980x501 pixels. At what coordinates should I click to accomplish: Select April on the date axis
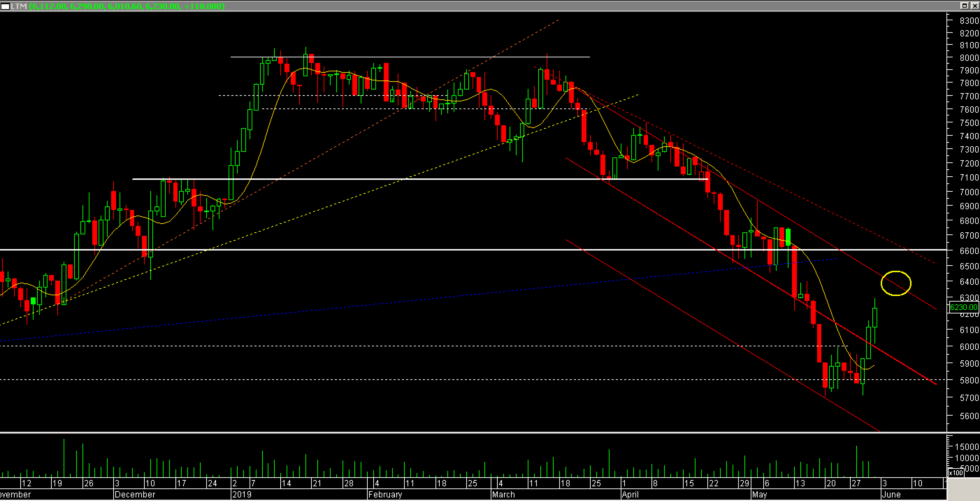[630, 495]
